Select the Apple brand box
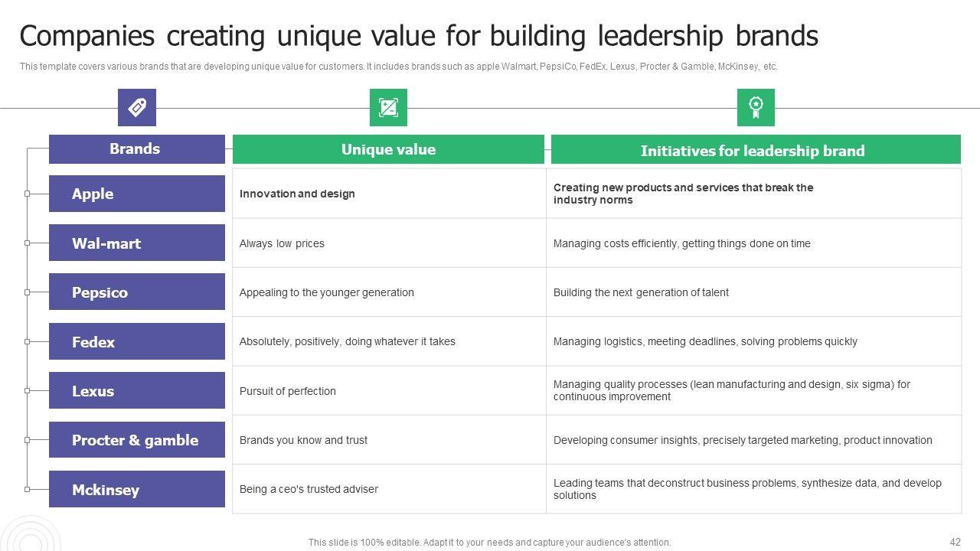 [x=136, y=194]
